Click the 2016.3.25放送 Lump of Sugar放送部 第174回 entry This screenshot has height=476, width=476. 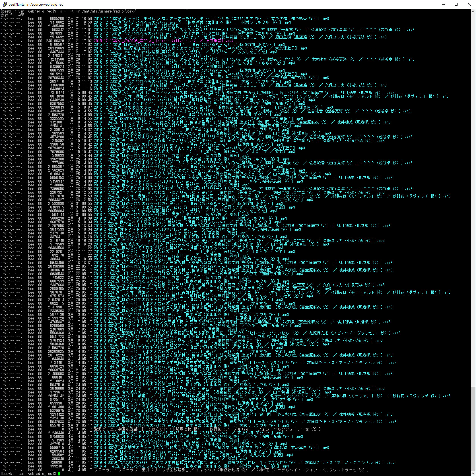point(186,411)
